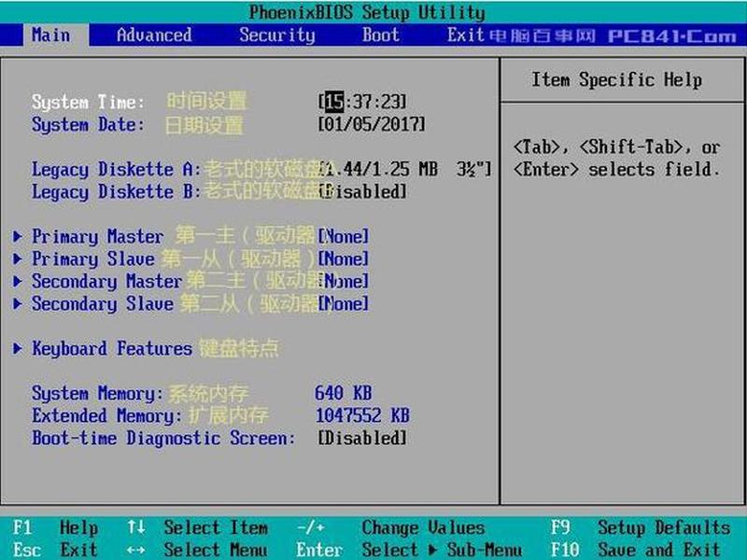Click the System Memory label

(x=98, y=393)
